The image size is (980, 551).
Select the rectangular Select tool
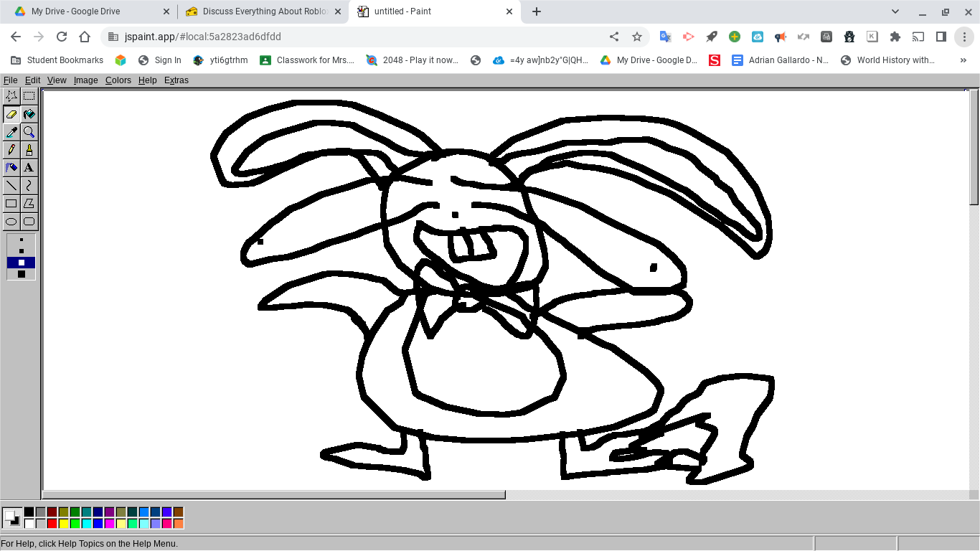click(x=29, y=96)
